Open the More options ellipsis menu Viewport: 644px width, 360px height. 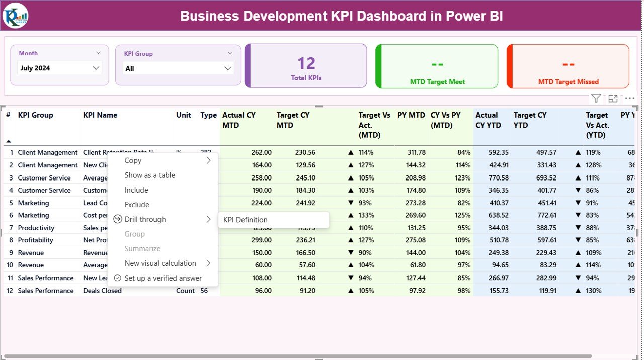[629, 98]
